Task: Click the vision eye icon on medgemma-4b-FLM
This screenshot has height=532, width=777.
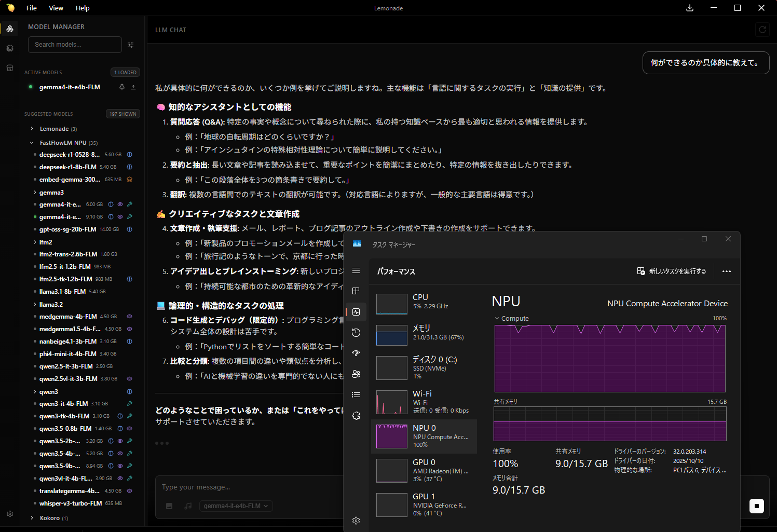Action: [130, 317]
